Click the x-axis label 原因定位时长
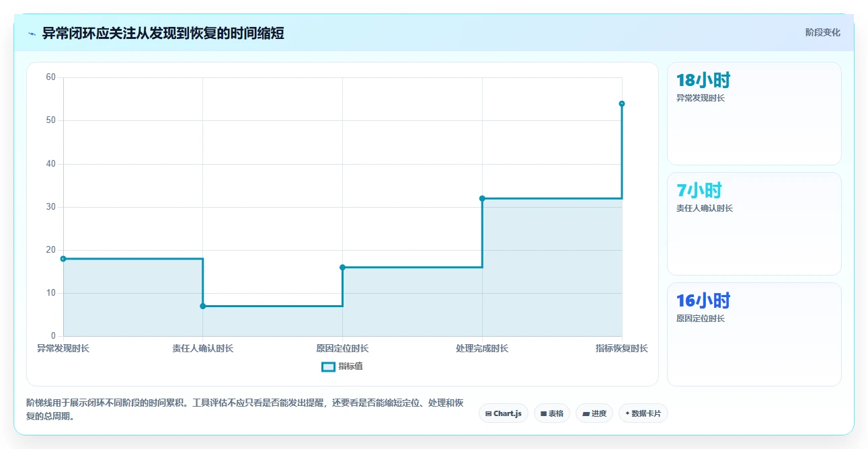868x449 pixels. point(342,348)
